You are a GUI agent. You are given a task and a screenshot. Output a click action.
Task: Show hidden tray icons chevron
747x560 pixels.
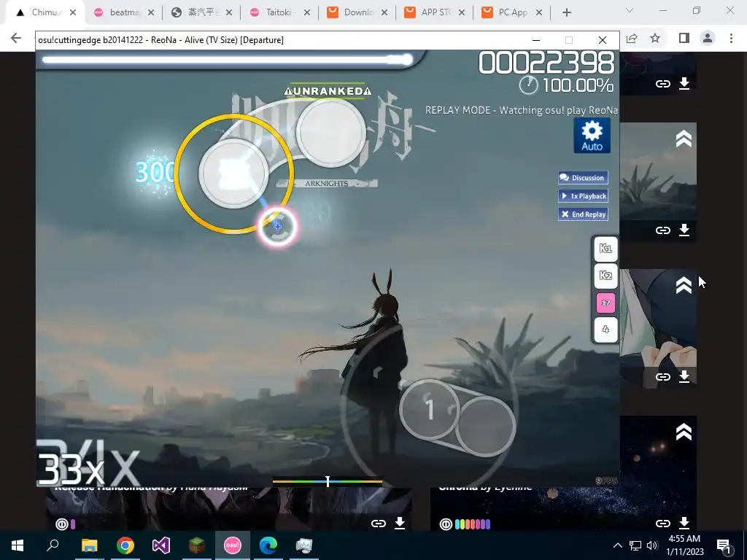617,545
